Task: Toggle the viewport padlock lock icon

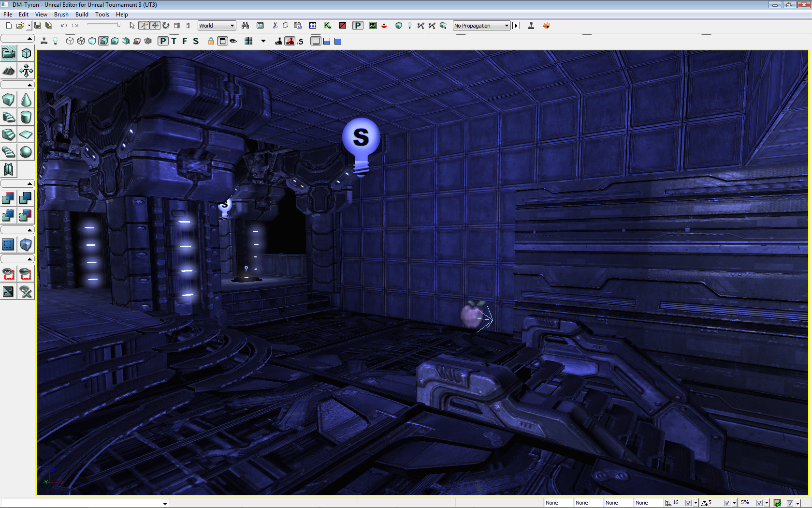Action: pyautogui.click(x=211, y=41)
